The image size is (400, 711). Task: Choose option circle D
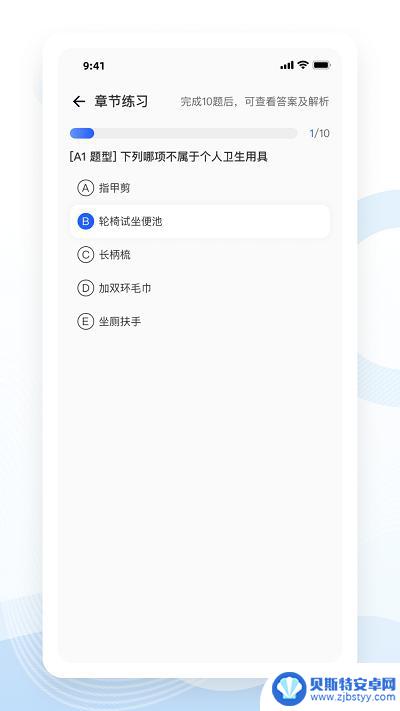85,288
